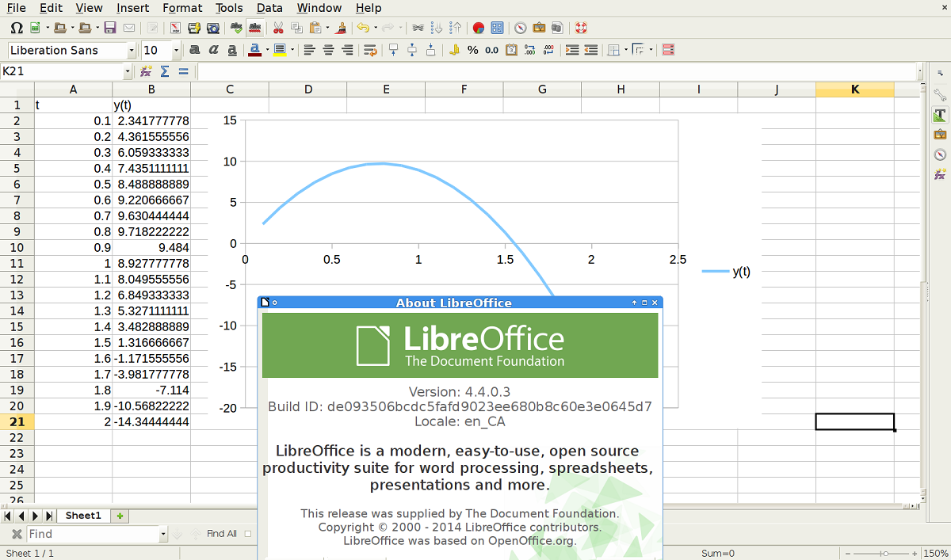The image size is (951, 560).
Task: Toggle Italic formatting
Action: [213, 50]
